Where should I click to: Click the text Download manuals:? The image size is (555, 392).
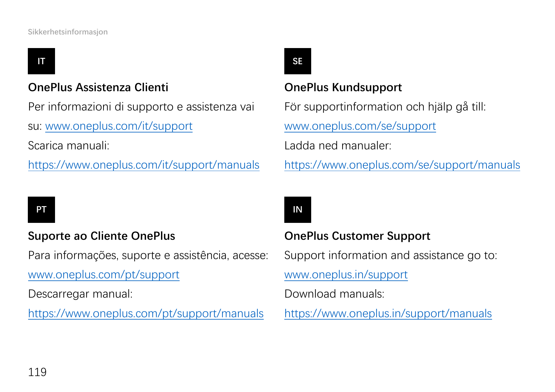point(334,294)
